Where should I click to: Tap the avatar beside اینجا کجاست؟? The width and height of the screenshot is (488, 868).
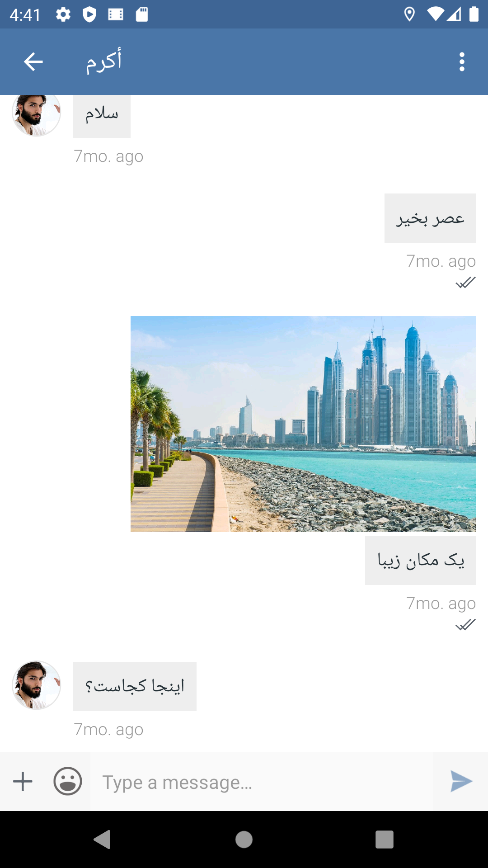(36, 685)
